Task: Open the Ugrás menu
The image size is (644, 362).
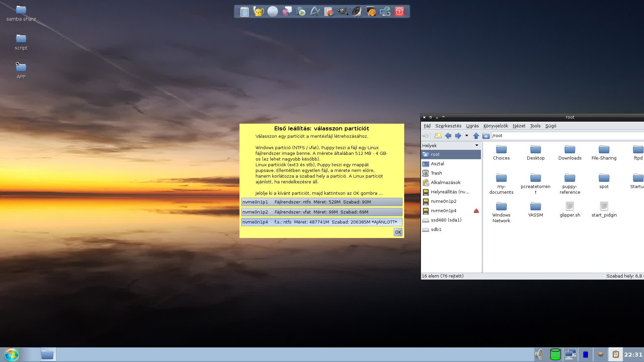Action: [472, 126]
